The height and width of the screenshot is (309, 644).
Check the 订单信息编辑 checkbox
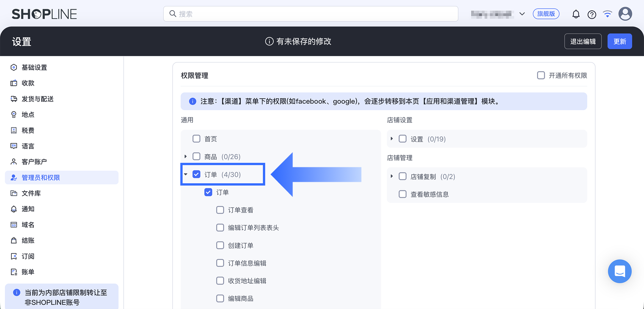point(220,263)
